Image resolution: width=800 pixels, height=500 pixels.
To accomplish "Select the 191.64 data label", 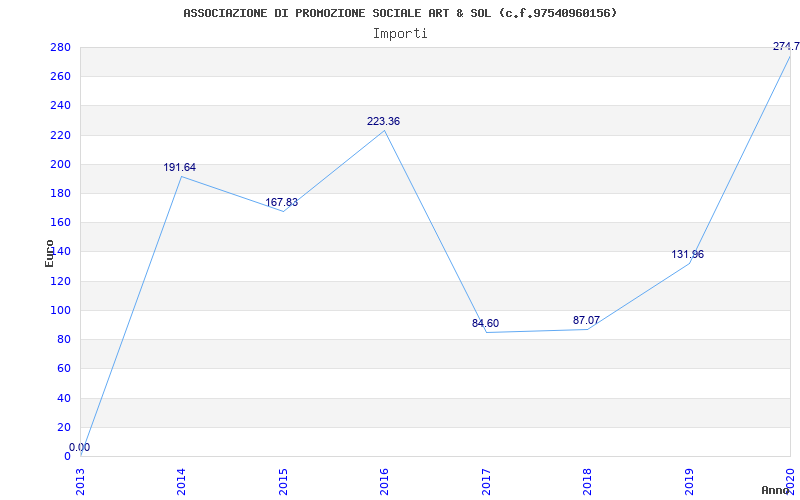I will tap(180, 167).
